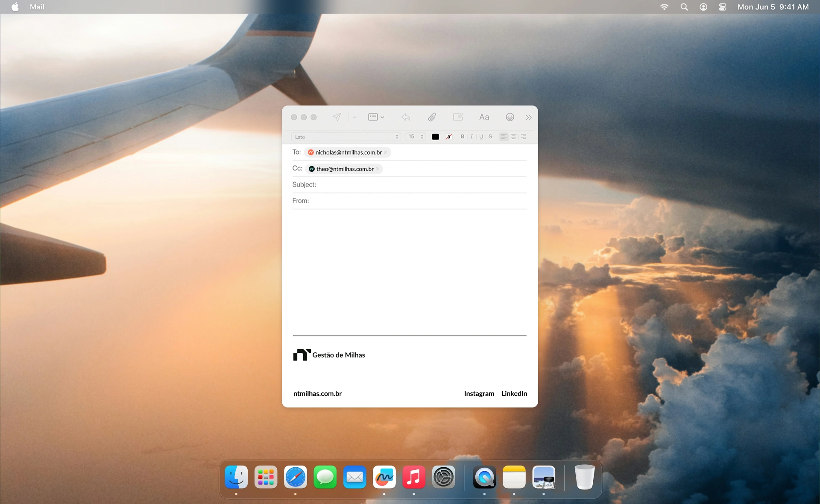Viewport: 820px width, 504px height.
Task: Click the LinkedIn link in signature
Action: 514,393
